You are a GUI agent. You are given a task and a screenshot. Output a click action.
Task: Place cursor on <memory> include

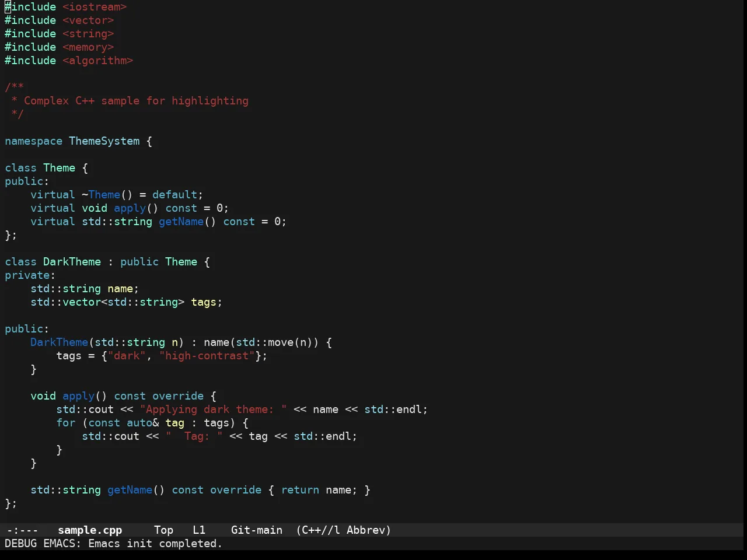(x=88, y=47)
